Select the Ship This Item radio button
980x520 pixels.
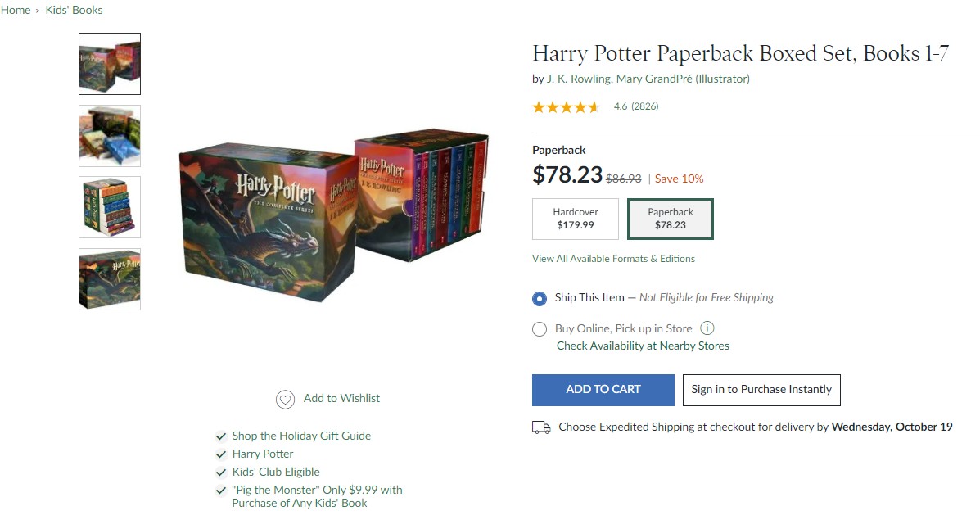[x=540, y=299]
